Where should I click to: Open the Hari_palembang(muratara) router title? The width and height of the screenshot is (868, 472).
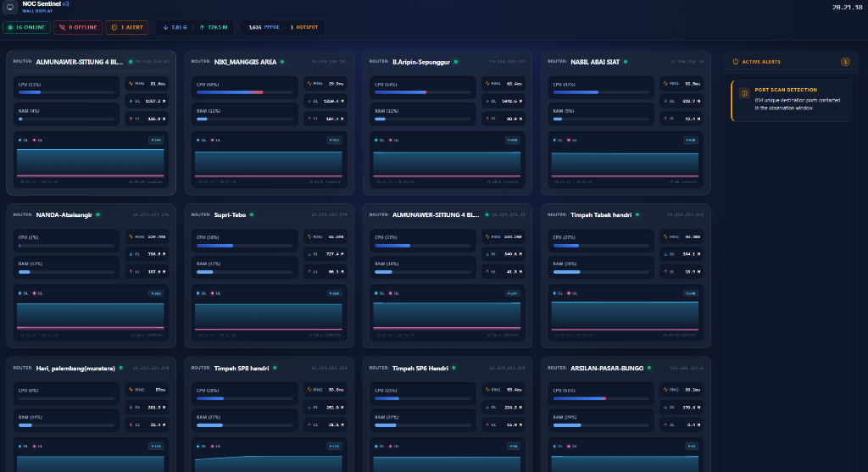75,368
